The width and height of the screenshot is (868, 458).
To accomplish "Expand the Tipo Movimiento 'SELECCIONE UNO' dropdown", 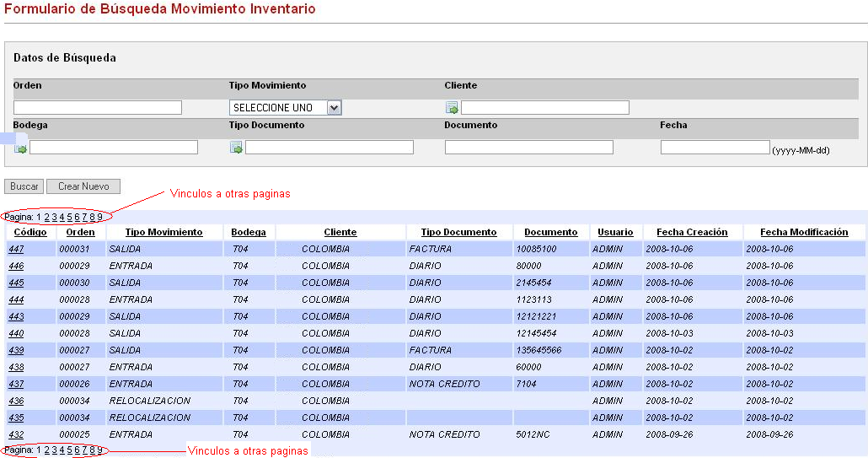I will [334, 108].
